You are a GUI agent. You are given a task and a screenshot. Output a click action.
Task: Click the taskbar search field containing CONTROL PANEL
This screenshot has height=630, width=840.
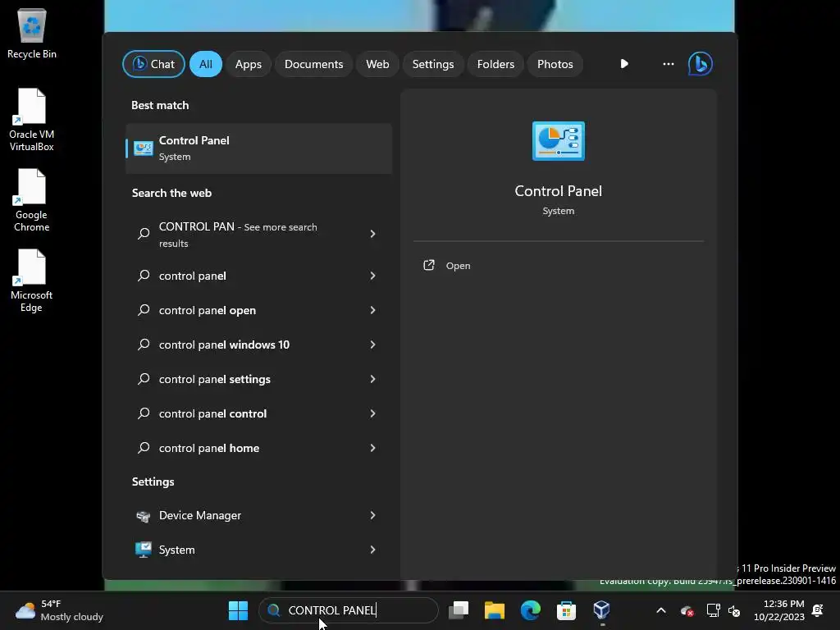[x=348, y=610]
